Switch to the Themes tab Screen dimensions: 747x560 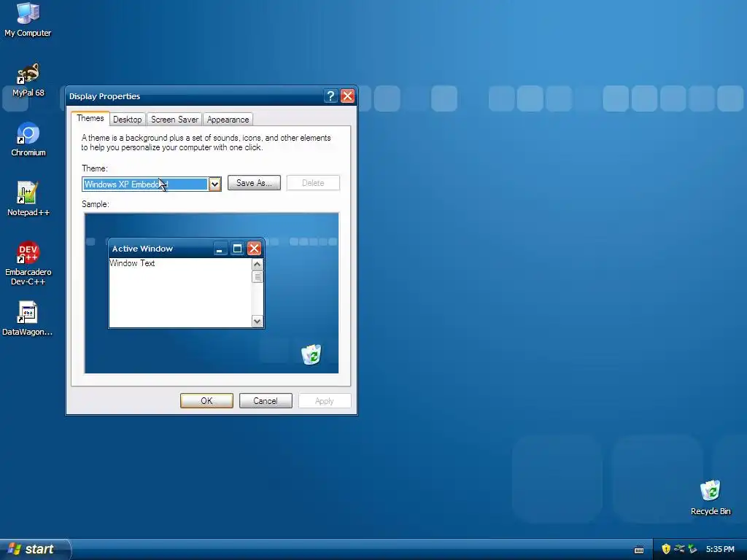[90, 118]
